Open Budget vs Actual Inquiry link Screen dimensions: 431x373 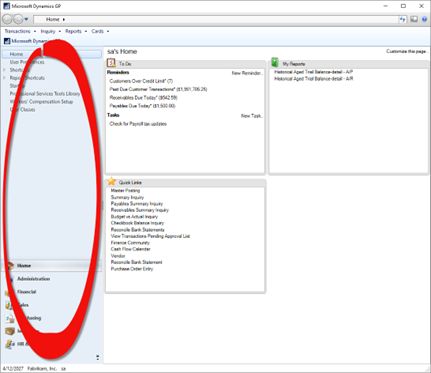134,217
